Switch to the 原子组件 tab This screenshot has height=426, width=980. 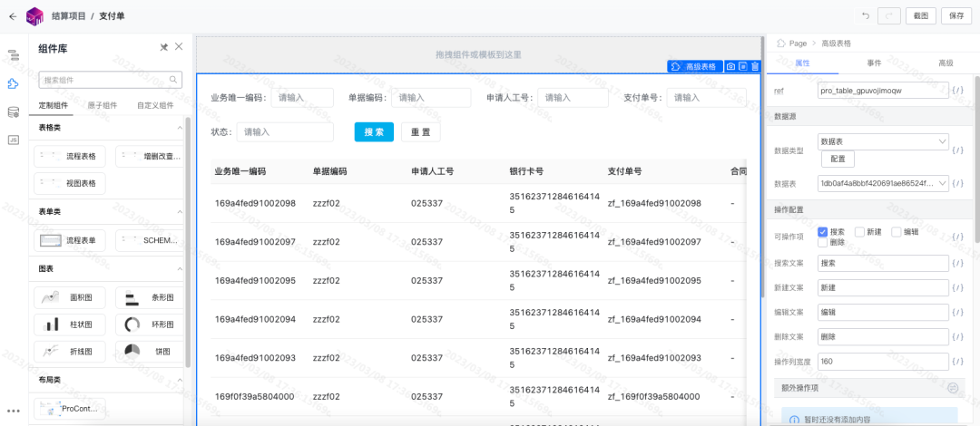[x=103, y=105]
